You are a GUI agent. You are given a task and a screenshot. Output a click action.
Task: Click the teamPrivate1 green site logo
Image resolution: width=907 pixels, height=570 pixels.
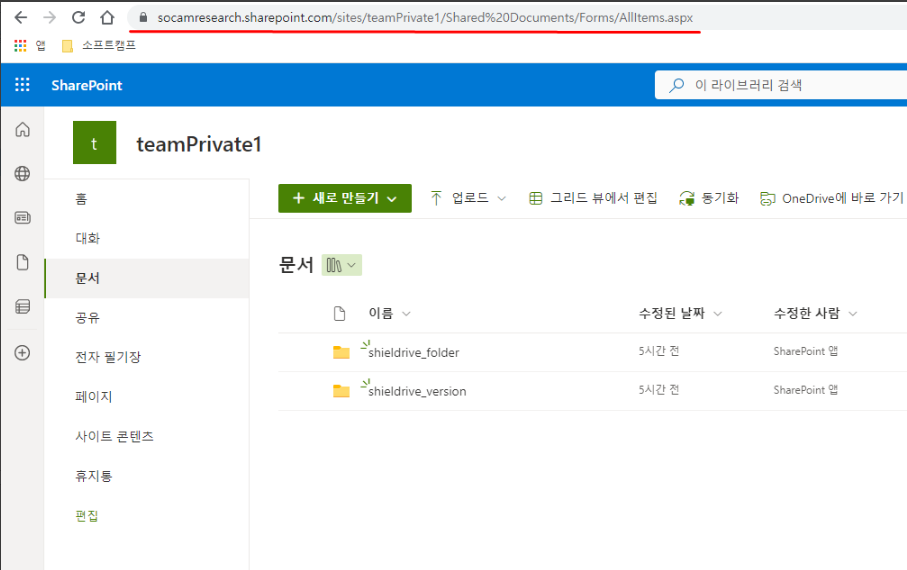click(94, 143)
